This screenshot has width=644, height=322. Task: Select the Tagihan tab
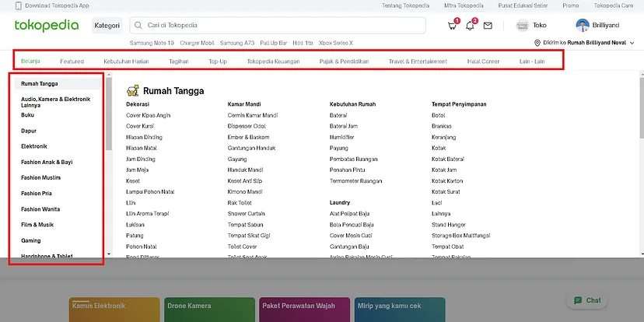tap(179, 61)
